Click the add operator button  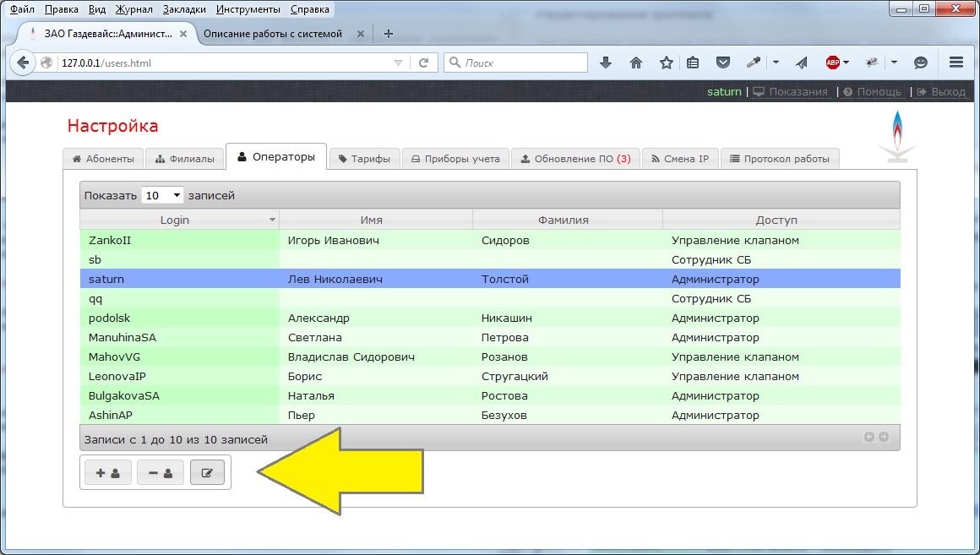tap(108, 474)
